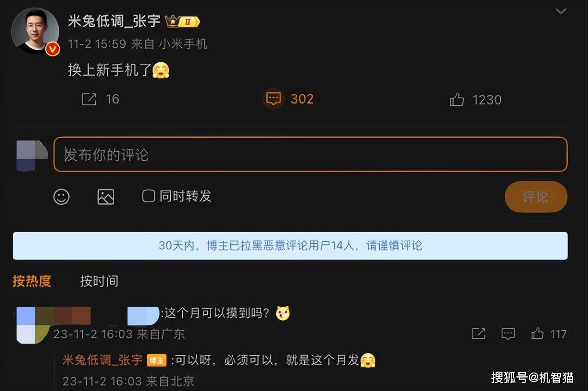Open the emoji picker smiley icon

61,197
